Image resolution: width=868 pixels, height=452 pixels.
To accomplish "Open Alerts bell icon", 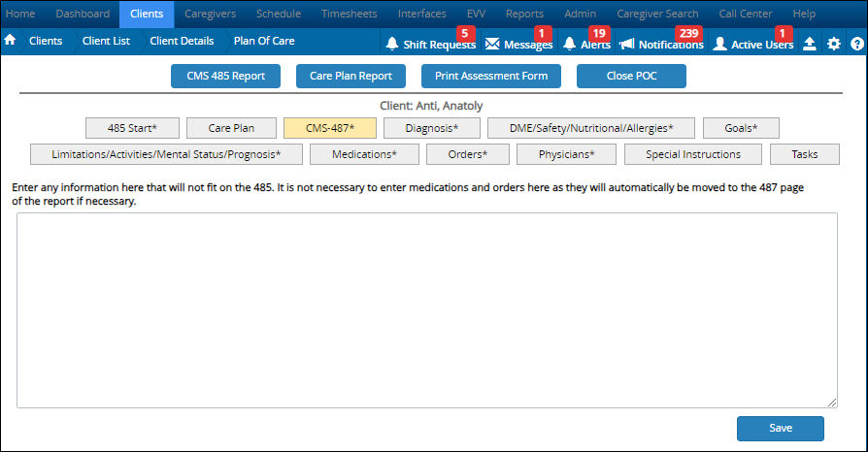I will [x=570, y=45].
